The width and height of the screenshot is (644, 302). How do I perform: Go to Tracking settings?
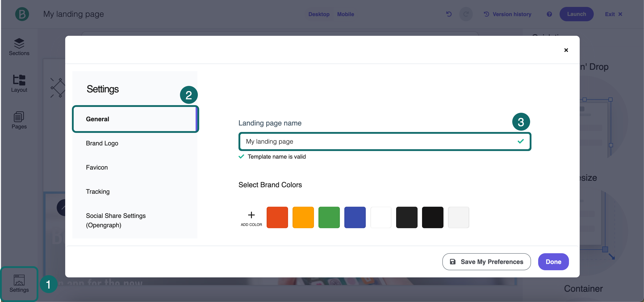click(98, 191)
